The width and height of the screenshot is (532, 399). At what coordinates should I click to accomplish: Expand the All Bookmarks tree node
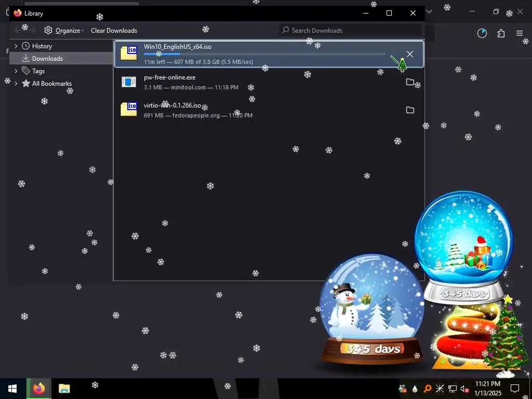click(x=16, y=84)
